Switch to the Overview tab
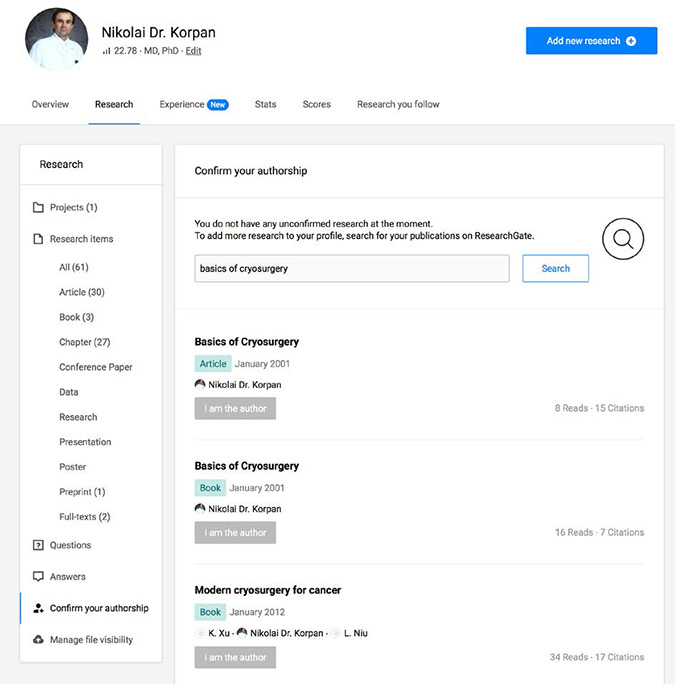 point(50,104)
